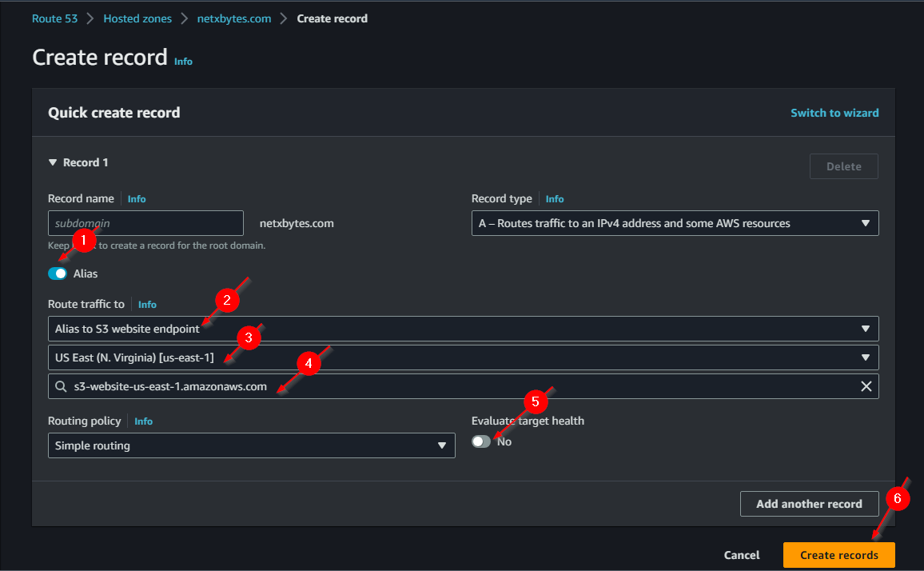
Task: Go to Route 53 breadcrumb
Action: click(54, 18)
